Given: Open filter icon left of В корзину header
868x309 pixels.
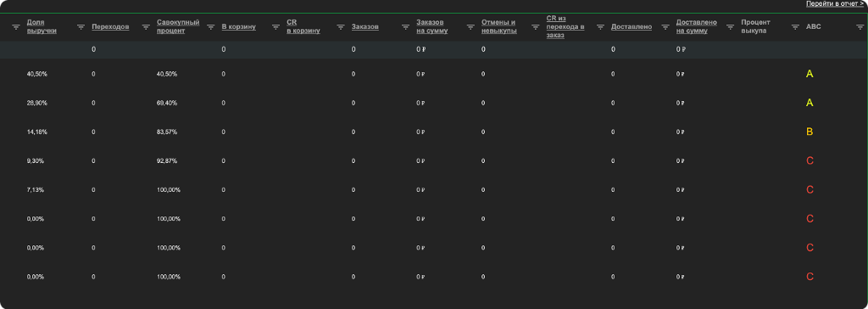Looking at the screenshot, I should (x=211, y=26).
